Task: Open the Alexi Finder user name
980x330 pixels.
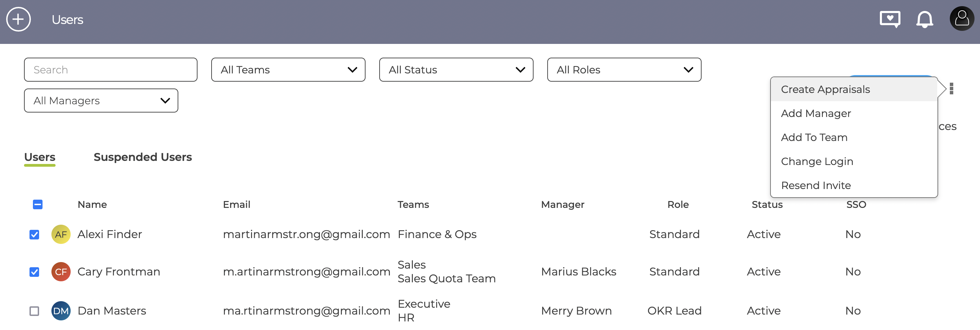Action: 110,234
